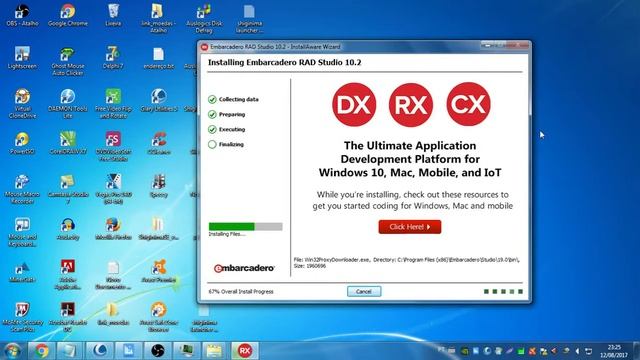Screen dimensions: 640x360
Task: Click the green install progress bar
Action: (x=245, y=227)
